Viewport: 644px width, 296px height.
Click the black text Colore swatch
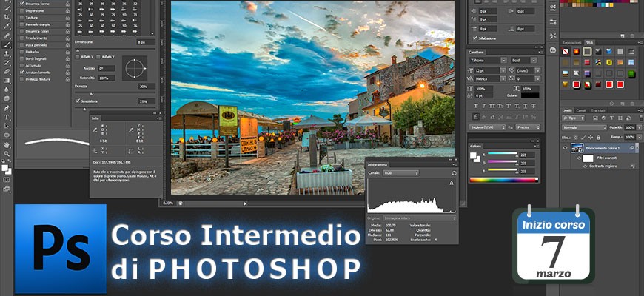tap(530, 95)
